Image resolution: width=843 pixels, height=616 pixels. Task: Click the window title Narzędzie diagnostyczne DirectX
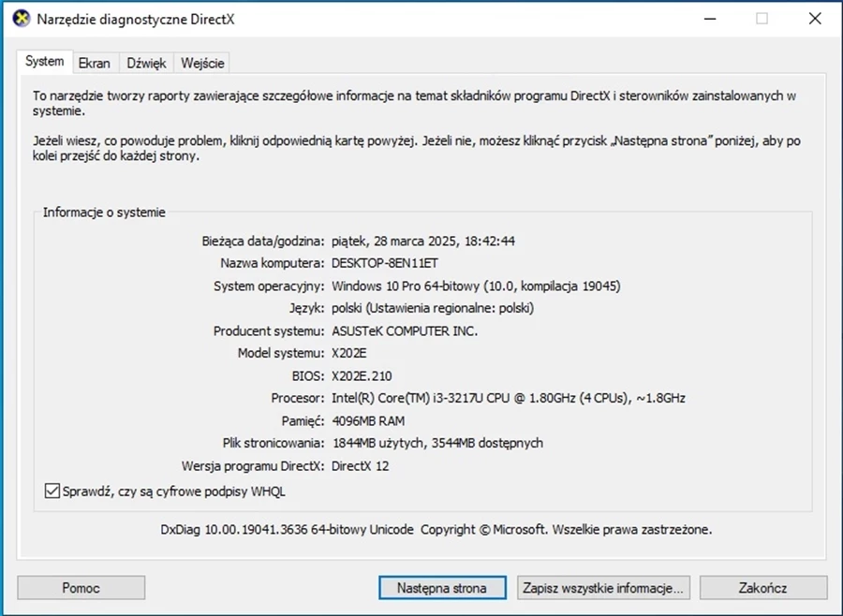(x=135, y=19)
